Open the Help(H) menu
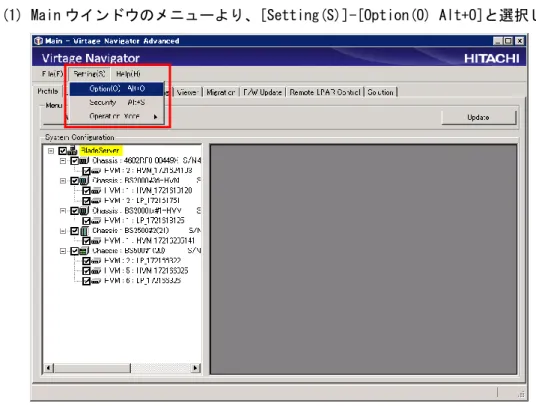536x412 pixels. click(x=128, y=74)
